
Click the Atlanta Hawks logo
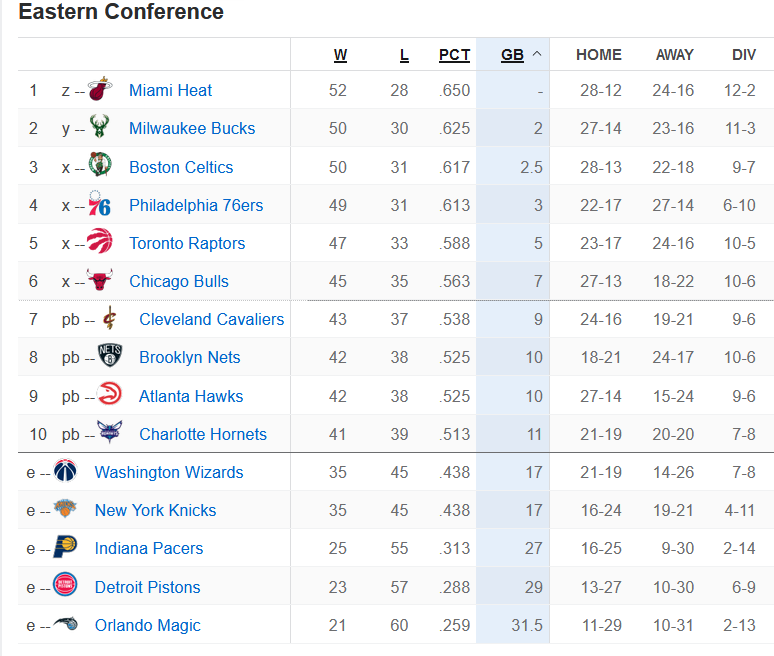pyautogui.click(x=110, y=394)
